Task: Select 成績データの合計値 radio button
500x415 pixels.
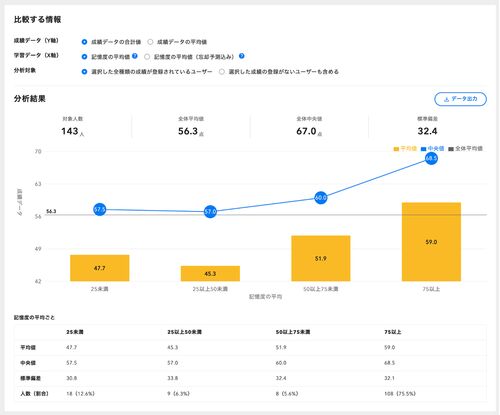Action: click(x=84, y=42)
